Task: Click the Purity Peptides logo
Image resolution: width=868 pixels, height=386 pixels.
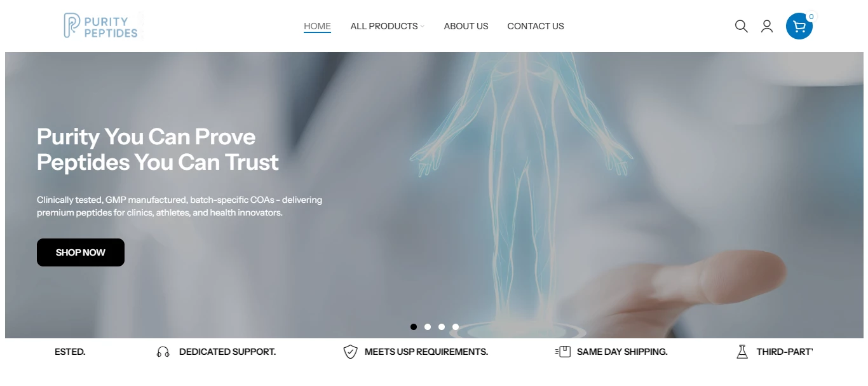Action: [x=101, y=25]
